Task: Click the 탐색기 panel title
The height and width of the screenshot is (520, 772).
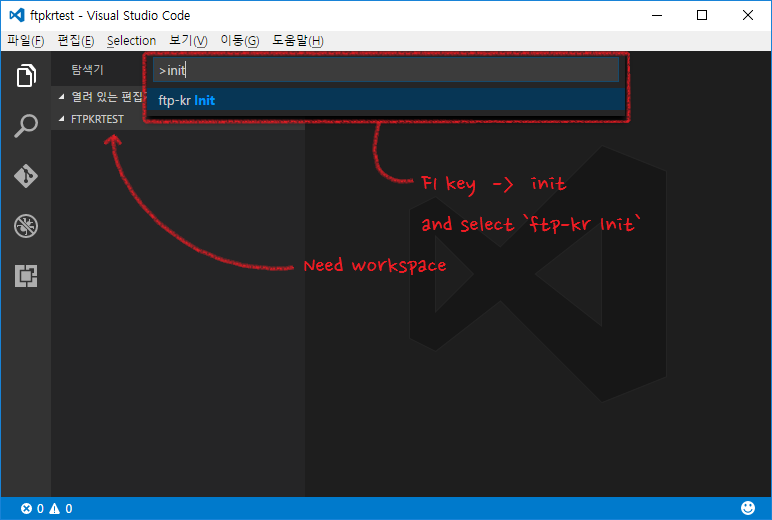Action: 88,70
